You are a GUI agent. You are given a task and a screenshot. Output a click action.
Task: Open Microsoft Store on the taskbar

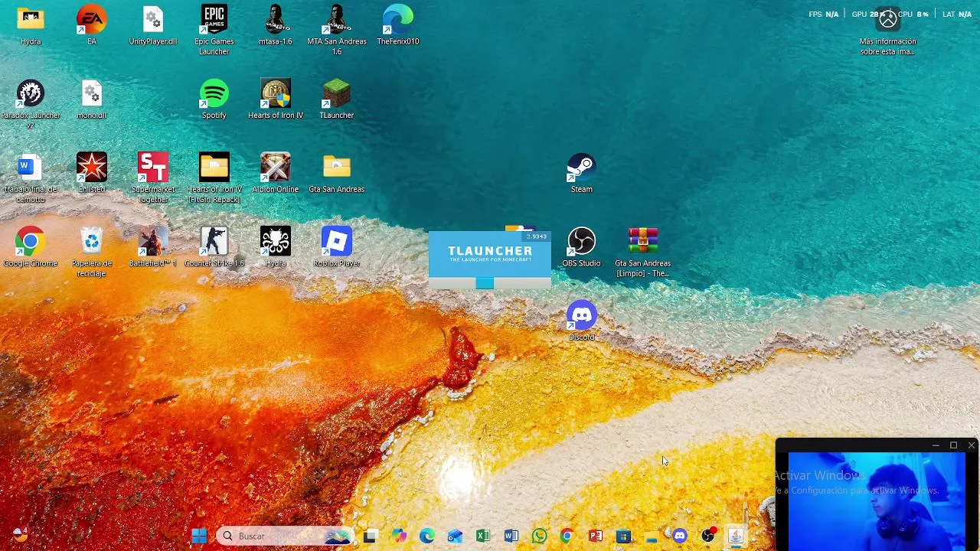(x=623, y=536)
